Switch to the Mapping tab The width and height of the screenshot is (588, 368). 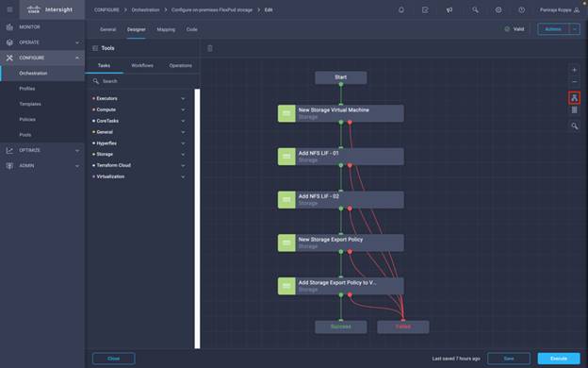tap(166, 29)
